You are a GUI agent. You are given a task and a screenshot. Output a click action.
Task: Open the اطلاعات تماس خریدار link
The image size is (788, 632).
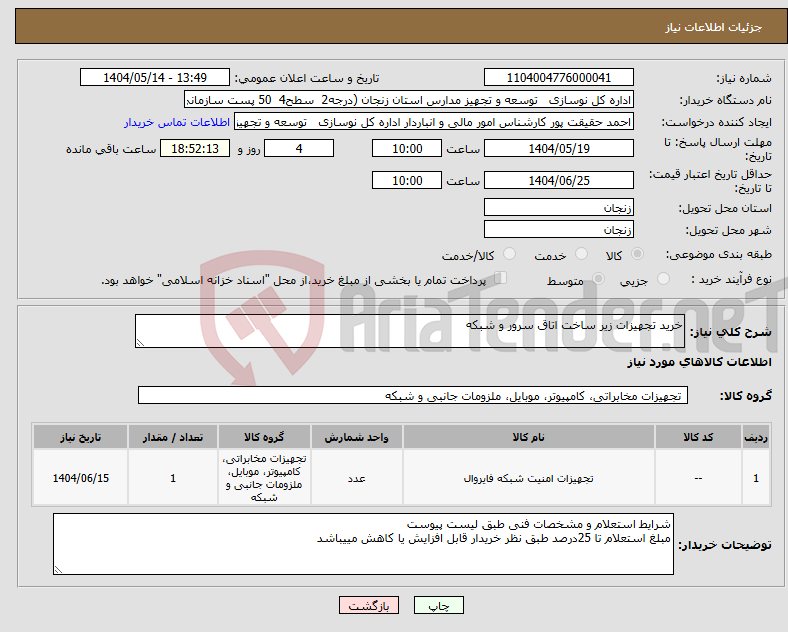point(177,122)
